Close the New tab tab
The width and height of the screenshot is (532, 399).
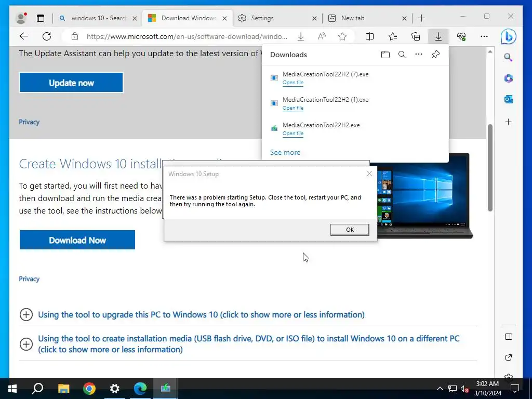point(404,18)
